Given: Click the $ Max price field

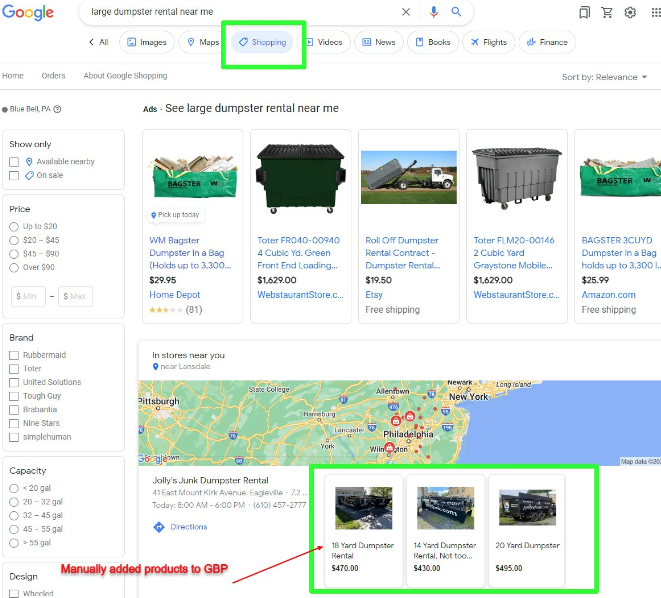Looking at the screenshot, I should pyautogui.click(x=75, y=296).
